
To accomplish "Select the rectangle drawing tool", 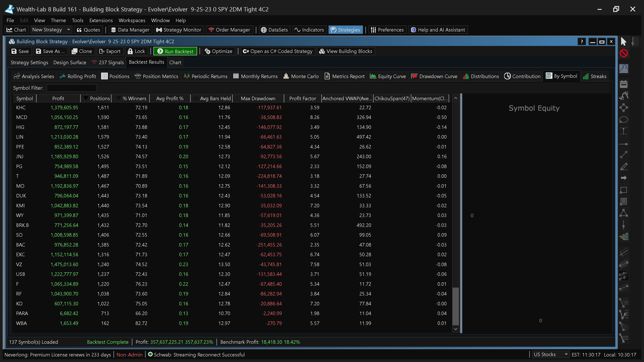I will click(624, 190).
